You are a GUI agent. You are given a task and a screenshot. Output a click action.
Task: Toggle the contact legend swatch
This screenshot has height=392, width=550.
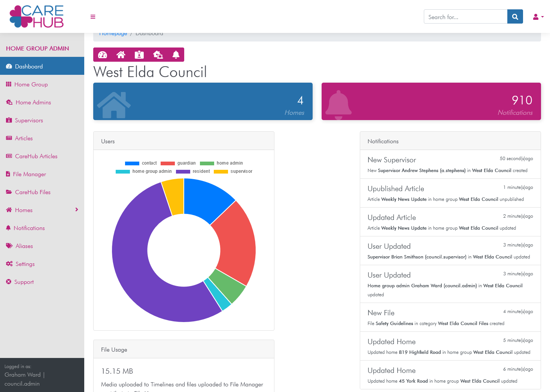click(132, 163)
